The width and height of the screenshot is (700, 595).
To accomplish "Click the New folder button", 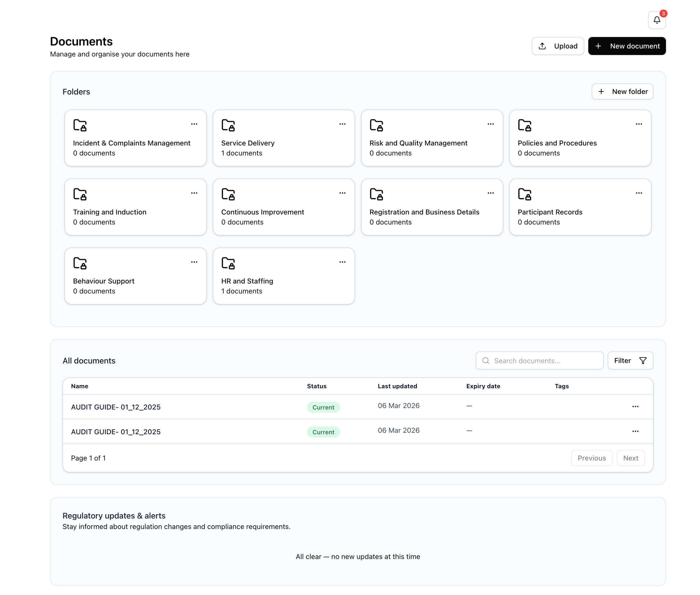I will click(x=622, y=91).
